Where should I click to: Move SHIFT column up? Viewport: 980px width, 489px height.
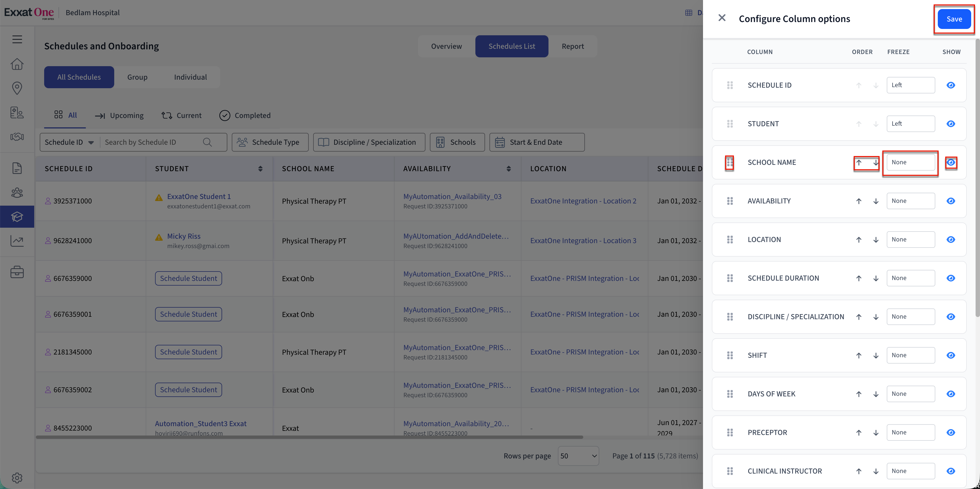(x=859, y=355)
